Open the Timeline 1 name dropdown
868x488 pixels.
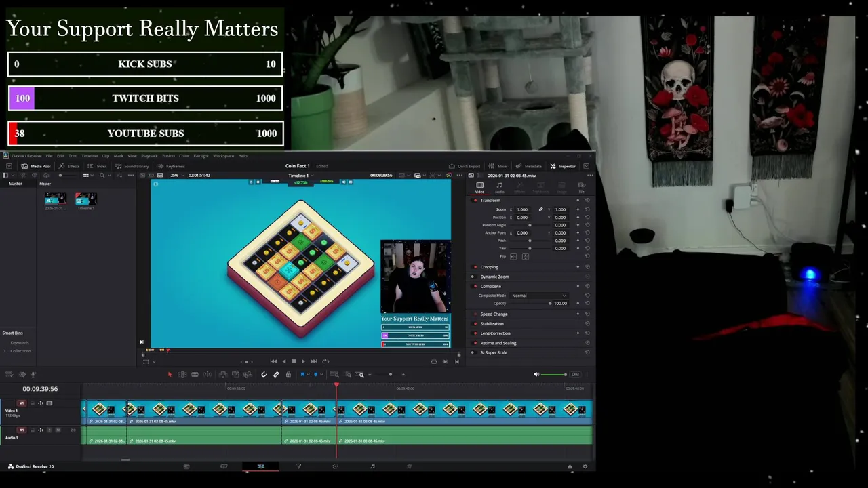tap(302, 175)
